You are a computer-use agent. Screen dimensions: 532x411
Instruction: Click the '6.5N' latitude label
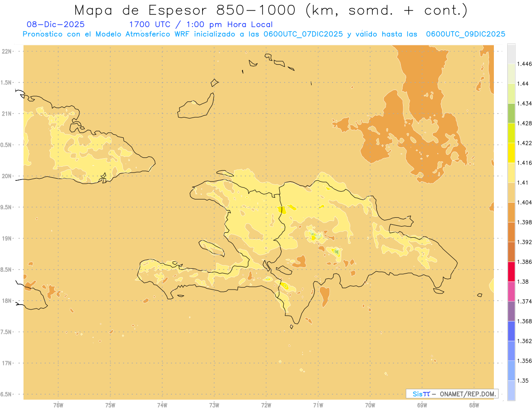(7, 395)
